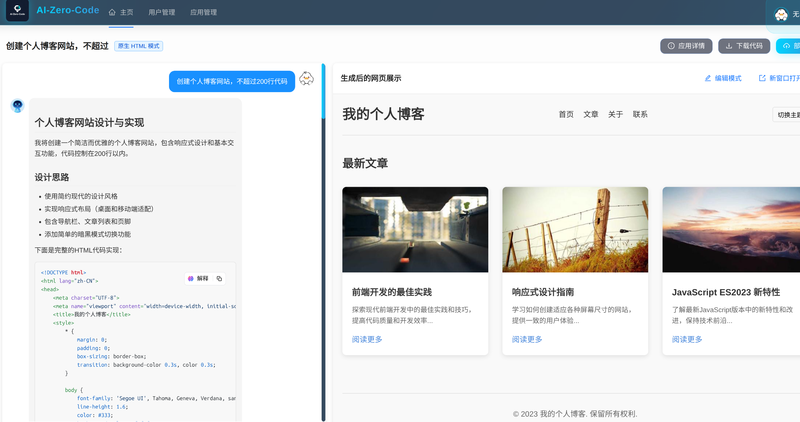Click the AI-Zero-Code brand title
Screen dimensions: 800x422
pyautogui.click(x=67, y=10)
